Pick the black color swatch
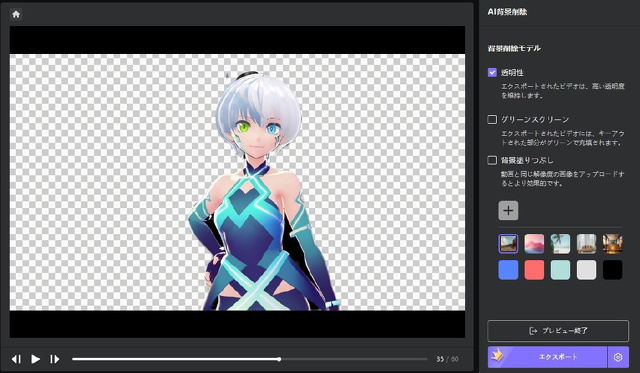 (613, 270)
